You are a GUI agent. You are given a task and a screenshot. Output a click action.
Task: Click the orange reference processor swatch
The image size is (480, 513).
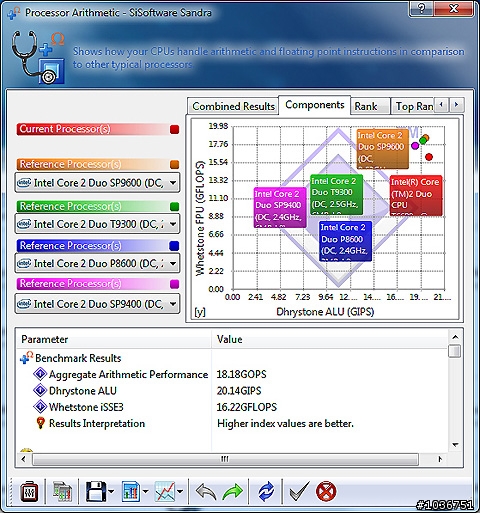point(174,164)
